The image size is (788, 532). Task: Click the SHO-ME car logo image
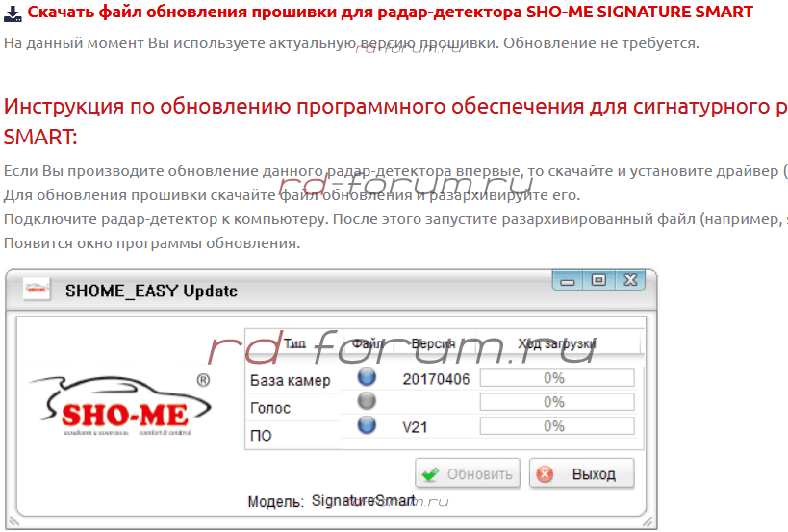[120, 406]
